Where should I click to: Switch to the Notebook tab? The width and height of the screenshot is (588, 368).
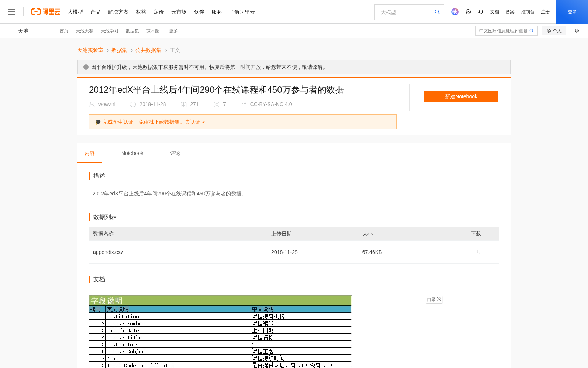pos(132,153)
